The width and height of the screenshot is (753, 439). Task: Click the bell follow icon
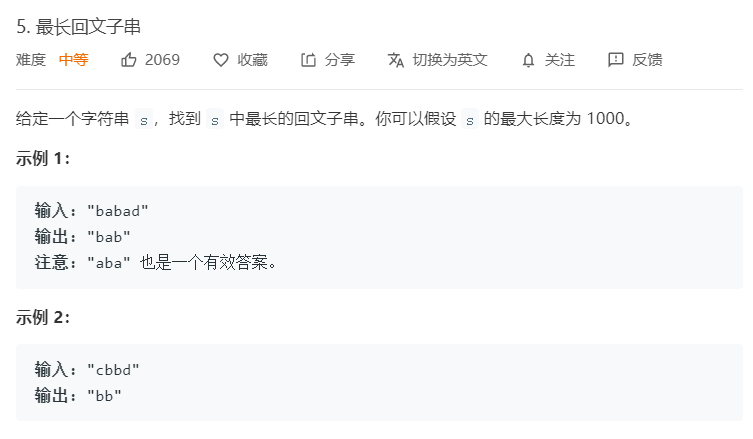(x=528, y=60)
